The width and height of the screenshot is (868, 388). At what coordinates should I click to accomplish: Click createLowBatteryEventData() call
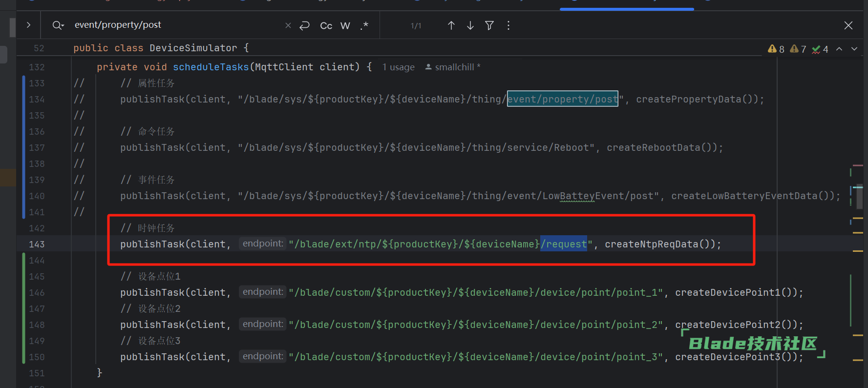pos(750,196)
